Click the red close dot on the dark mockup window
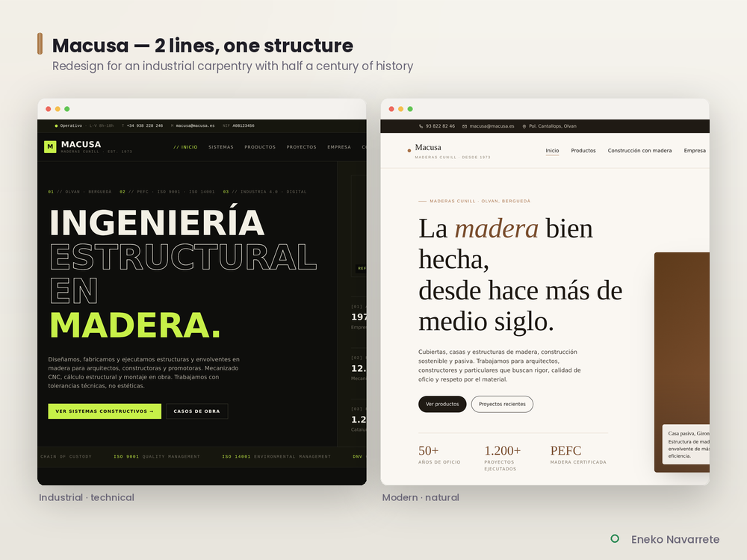 [x=48, y=109]
